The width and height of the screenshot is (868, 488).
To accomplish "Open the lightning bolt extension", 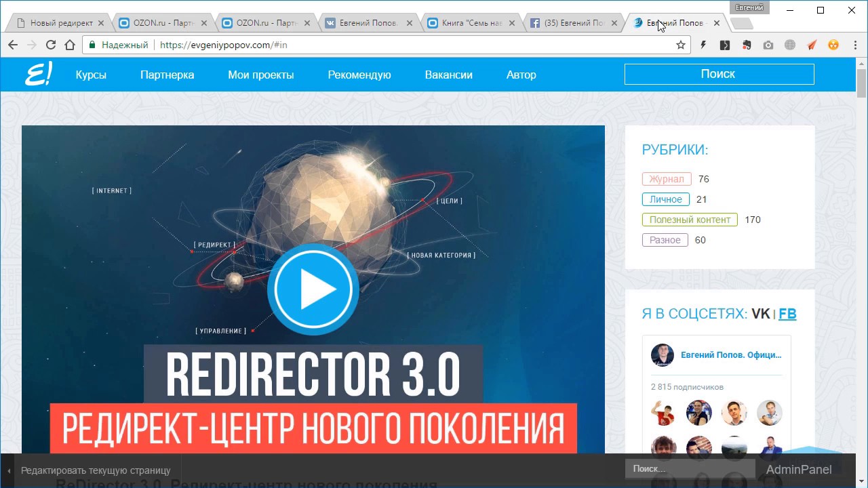I will point(703,45).
